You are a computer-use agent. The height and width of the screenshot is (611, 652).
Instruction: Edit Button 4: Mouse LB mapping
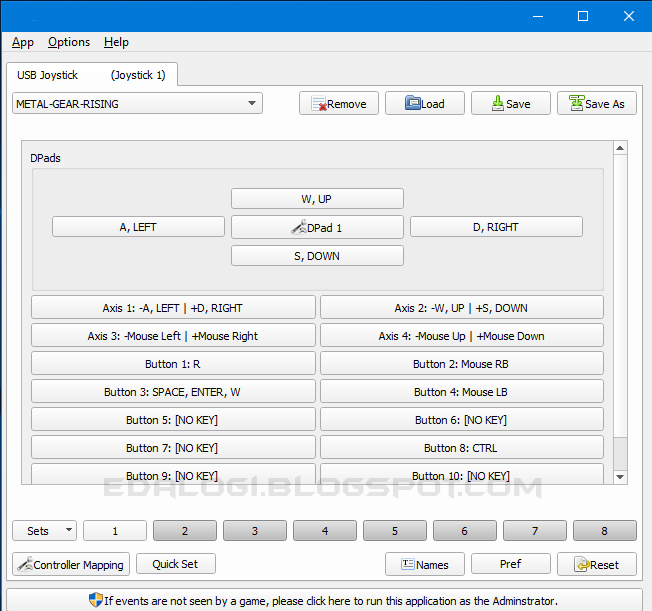462,391
